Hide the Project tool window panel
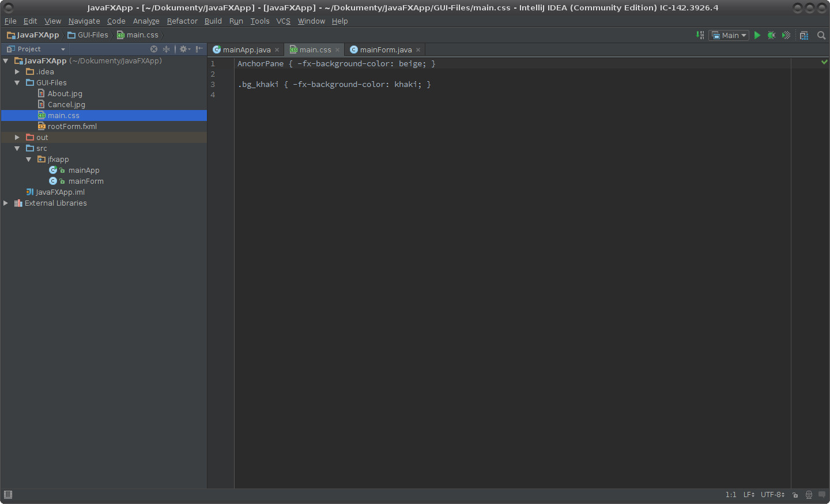Viewport: 830px width, 504px height. pyautogui.click(x=199, y=49)
